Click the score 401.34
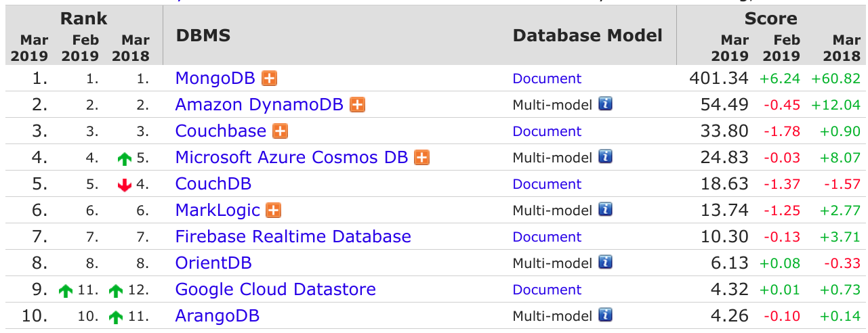The image size is (868, 333). (x=719, y=79)
